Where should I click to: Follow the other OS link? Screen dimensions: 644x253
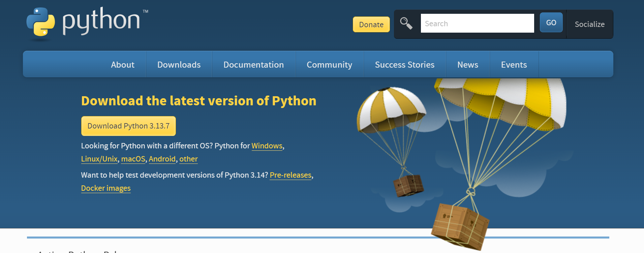[188, 159]
